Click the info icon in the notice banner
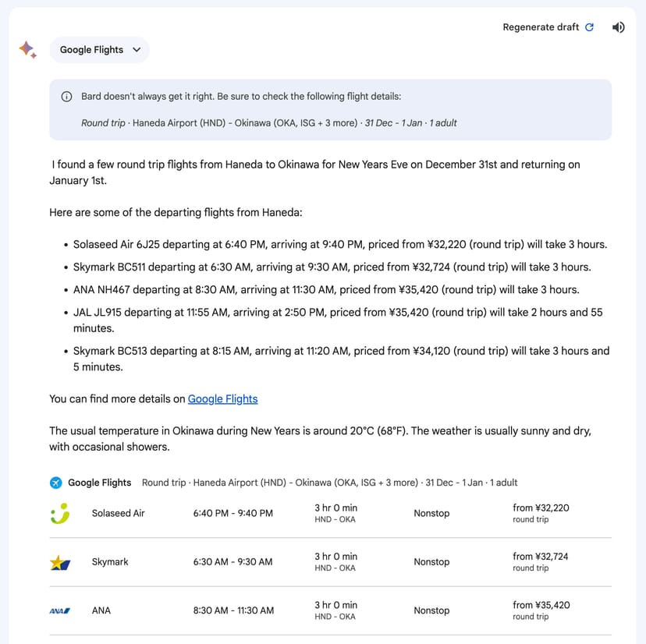The width and height of the screenshot is (646, 644). pyautogui.click(x=66, y=97)
